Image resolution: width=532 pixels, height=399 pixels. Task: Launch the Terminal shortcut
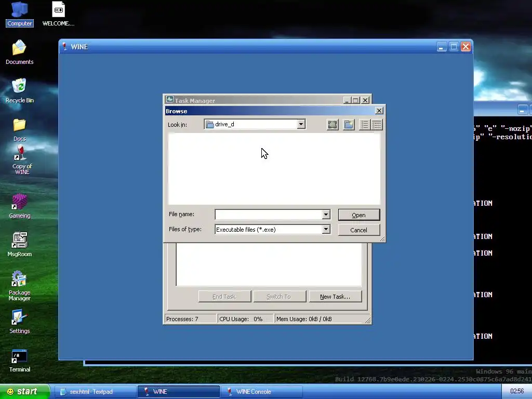(x=19, y=361)
